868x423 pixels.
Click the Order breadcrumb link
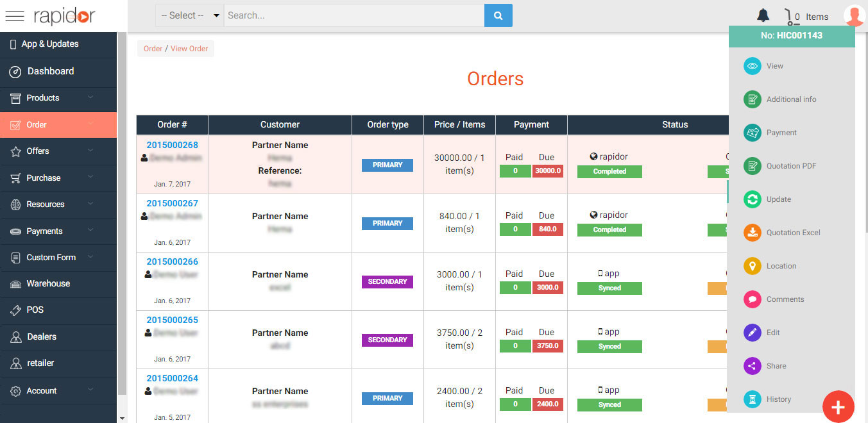tap(153, 49)
